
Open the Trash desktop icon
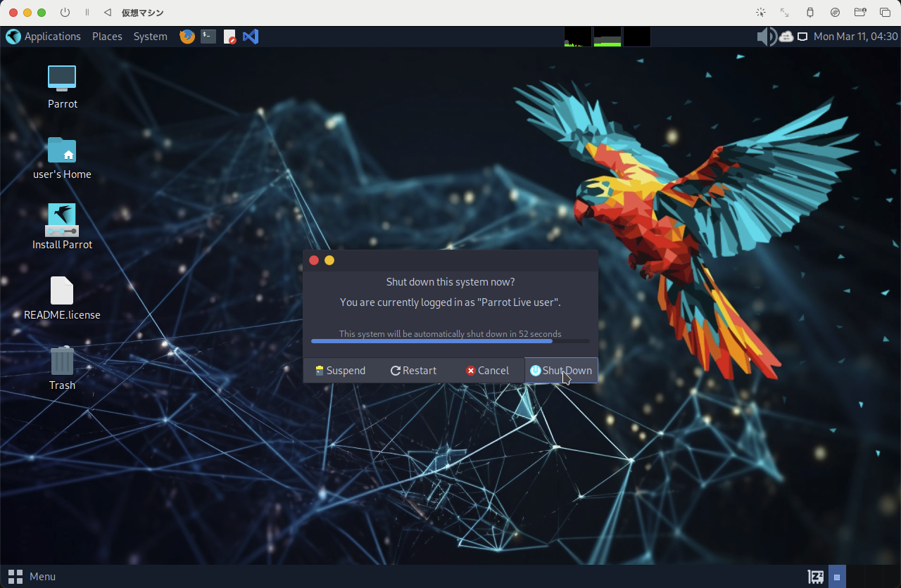coord(62,361)
